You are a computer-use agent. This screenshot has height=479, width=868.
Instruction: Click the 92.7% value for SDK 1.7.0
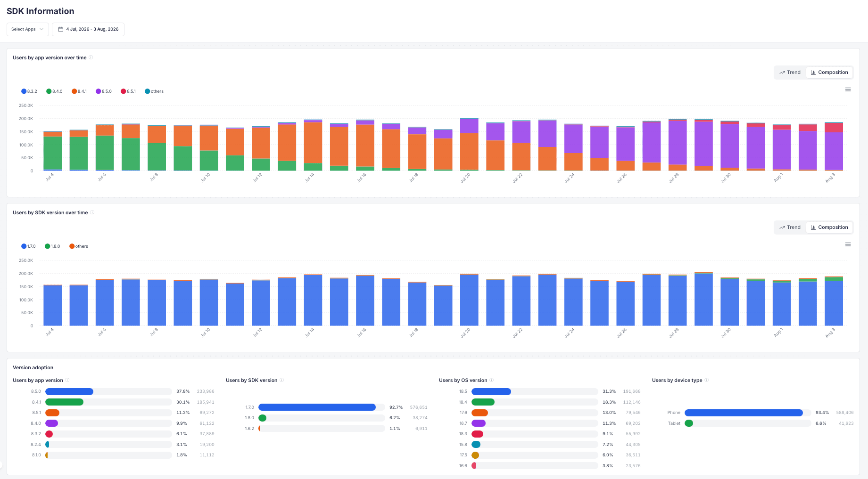click(x=396, y=407)
